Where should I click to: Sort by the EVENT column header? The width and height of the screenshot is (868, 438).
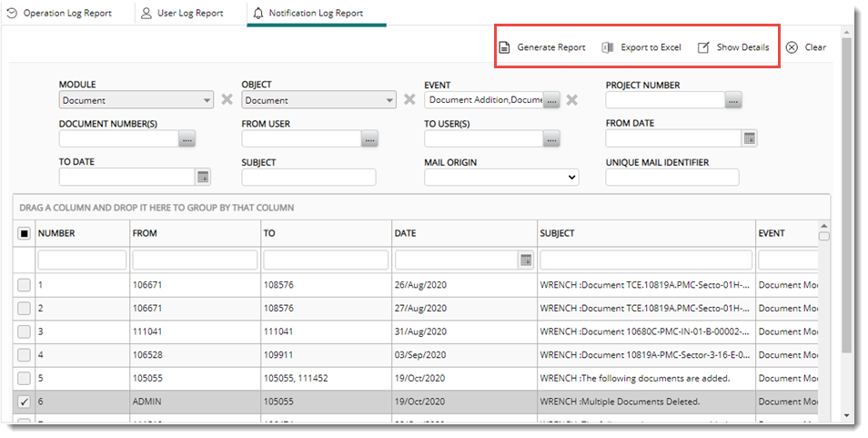tap(772, 234)
